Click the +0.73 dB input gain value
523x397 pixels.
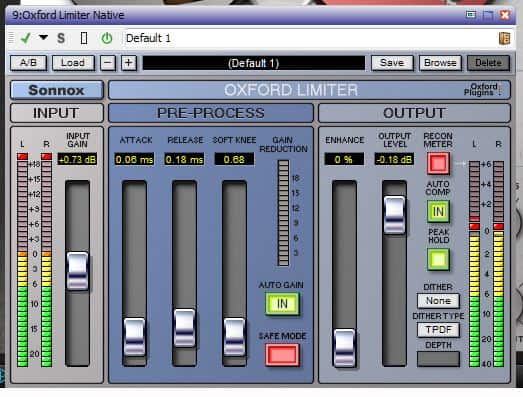[77, 159]
